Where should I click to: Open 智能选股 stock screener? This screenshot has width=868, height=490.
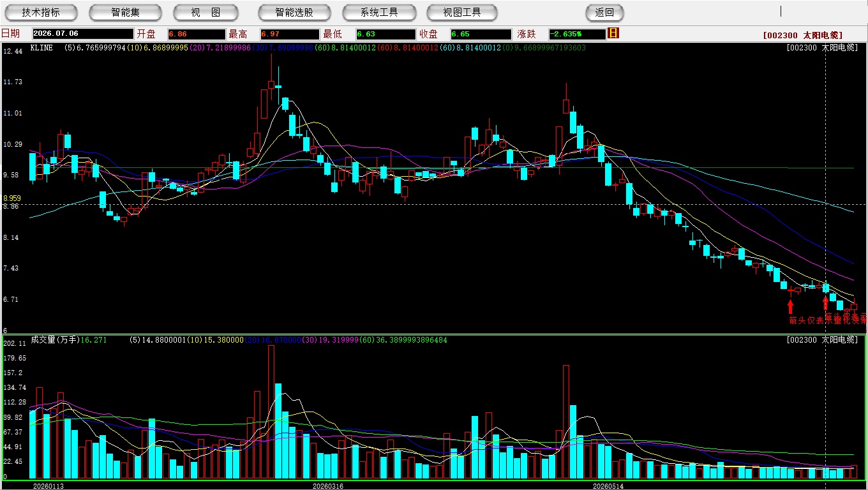point(294,12)
